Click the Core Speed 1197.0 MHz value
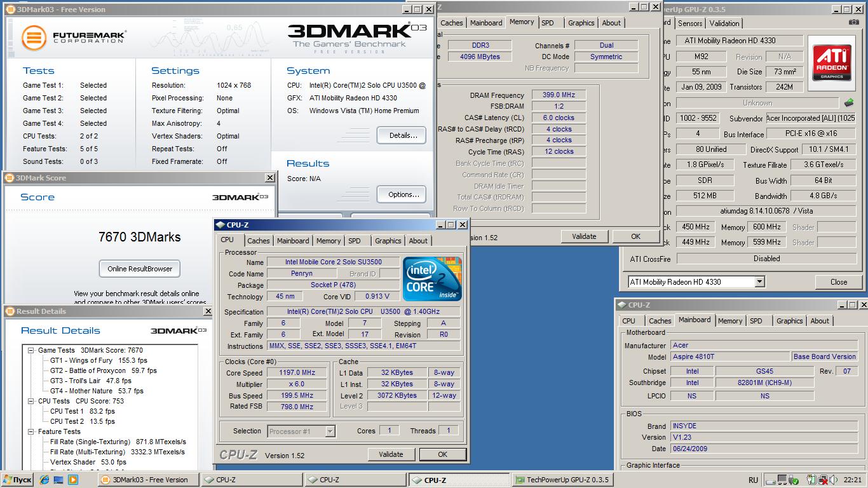 (297, 373)
